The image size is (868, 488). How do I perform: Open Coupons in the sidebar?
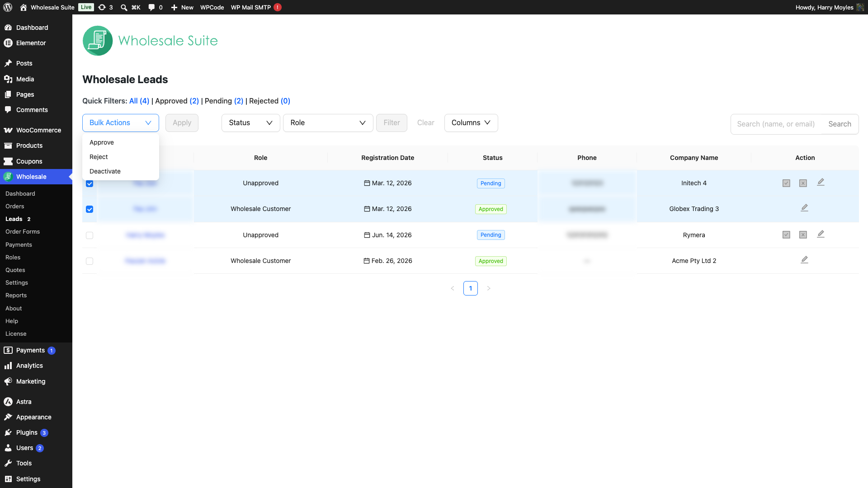click(36, 161)
